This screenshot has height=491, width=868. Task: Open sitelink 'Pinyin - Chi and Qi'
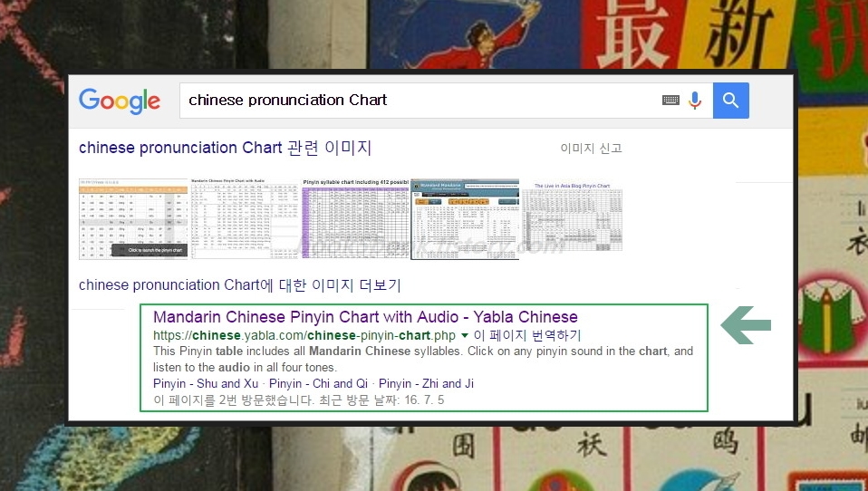point(318,383)
